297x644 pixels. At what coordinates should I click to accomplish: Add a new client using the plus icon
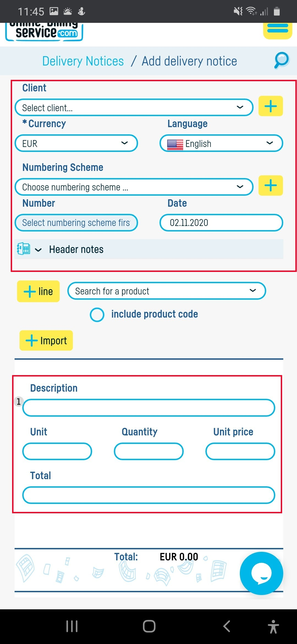[x=270, y=106]
